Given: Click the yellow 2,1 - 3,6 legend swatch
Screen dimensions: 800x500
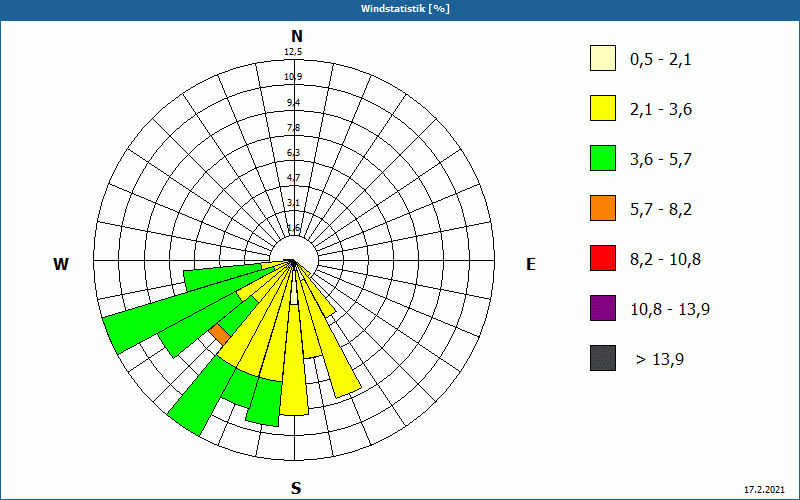Looking at the screenshot, I should [603, 108].
